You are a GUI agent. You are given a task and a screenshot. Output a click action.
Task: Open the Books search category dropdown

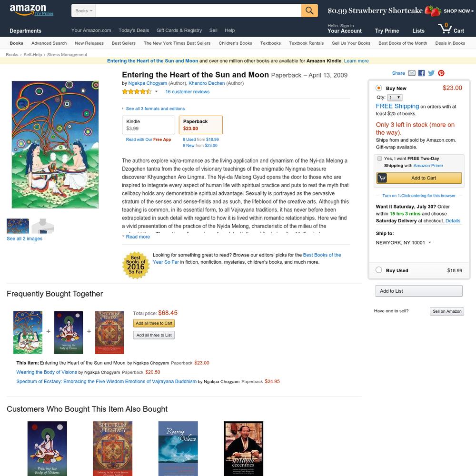tap(83, 10)
